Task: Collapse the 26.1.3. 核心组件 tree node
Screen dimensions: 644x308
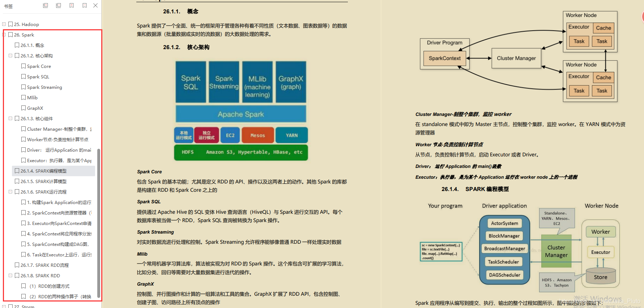Action: (x=10, y=118)
